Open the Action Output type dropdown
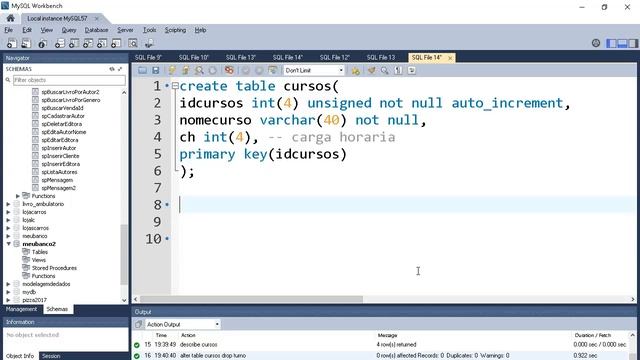This screenshot has width=640, height=360. (183, 324)
